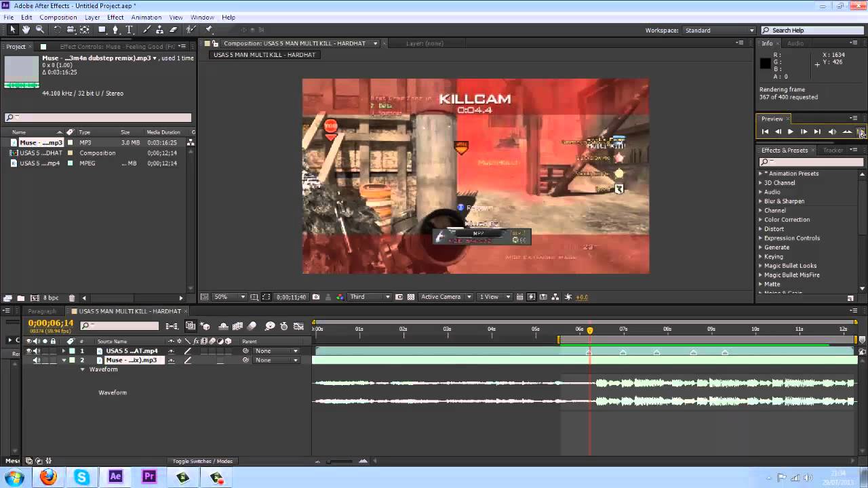Click the 8 bpc color depth button
Image resolution: width=868 pixels, height=488 pixels.
pos(51,298)
